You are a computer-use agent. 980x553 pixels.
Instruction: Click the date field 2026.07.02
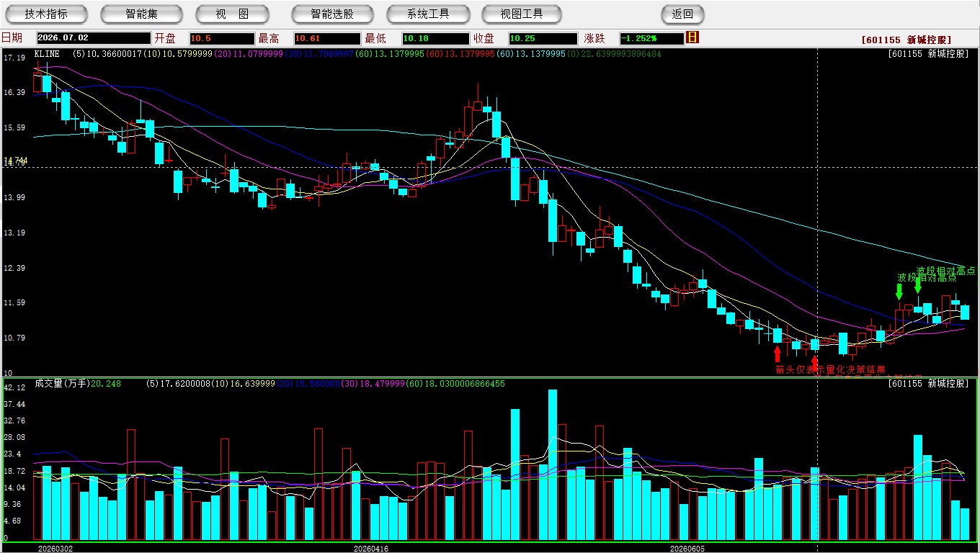click(x=94, y=39)
